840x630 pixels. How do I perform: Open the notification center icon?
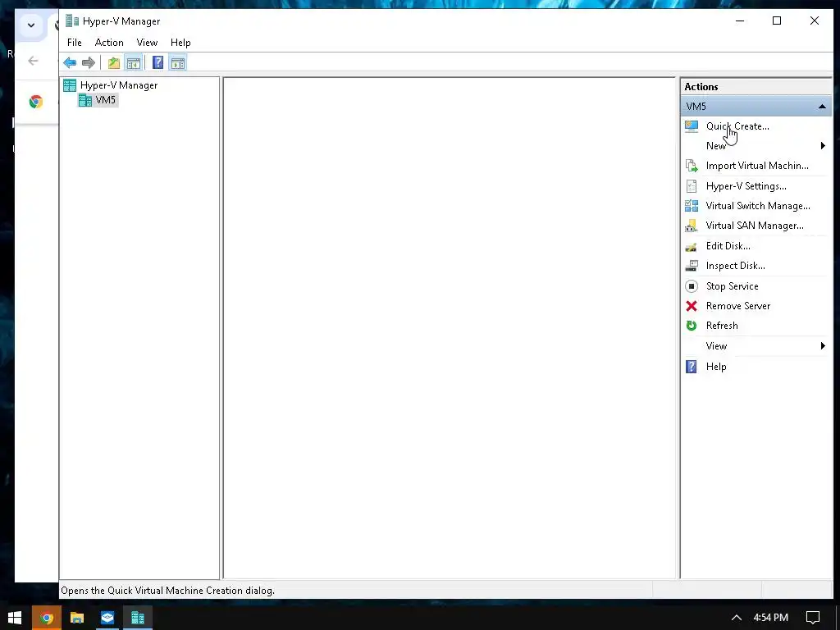813,618
